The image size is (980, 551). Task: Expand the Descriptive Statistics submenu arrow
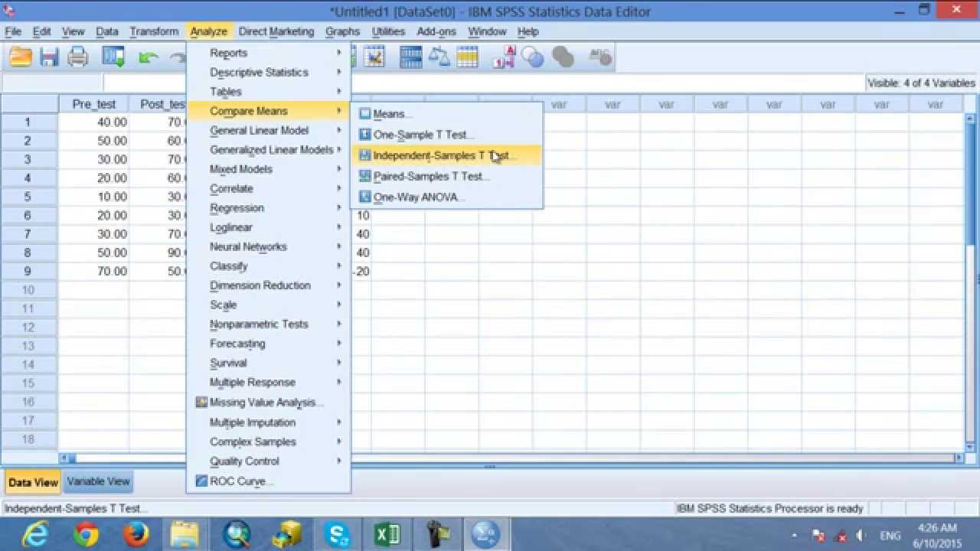point(338,72)
